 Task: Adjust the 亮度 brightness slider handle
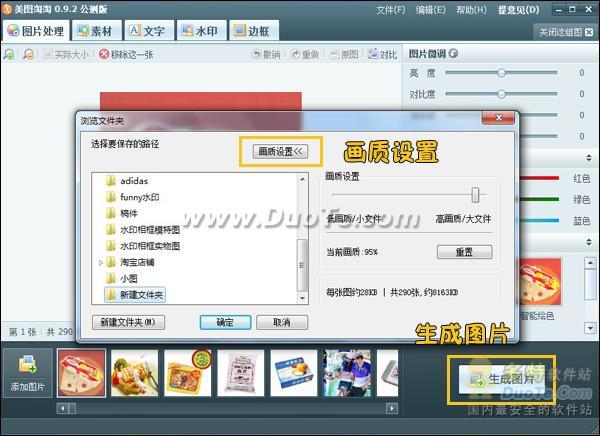501,73
